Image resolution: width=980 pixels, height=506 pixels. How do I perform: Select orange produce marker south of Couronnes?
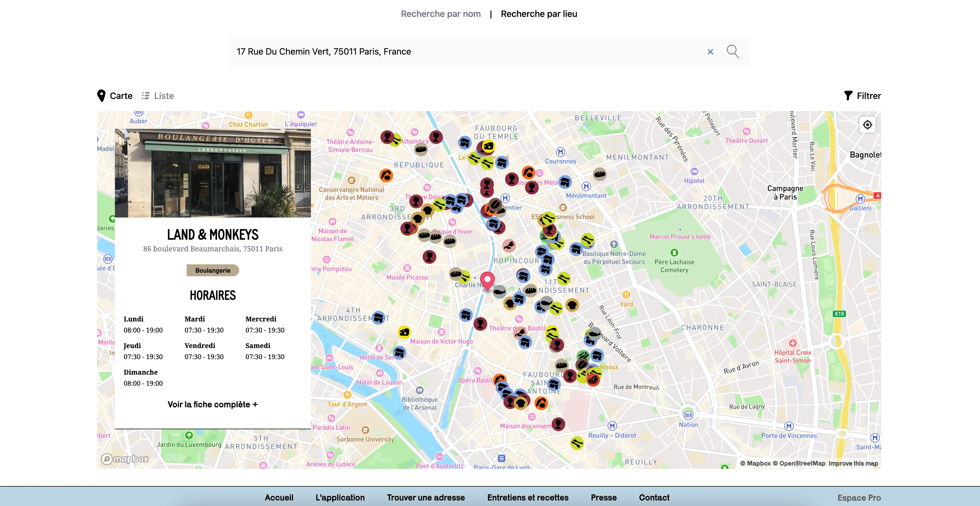click(528, 173)
